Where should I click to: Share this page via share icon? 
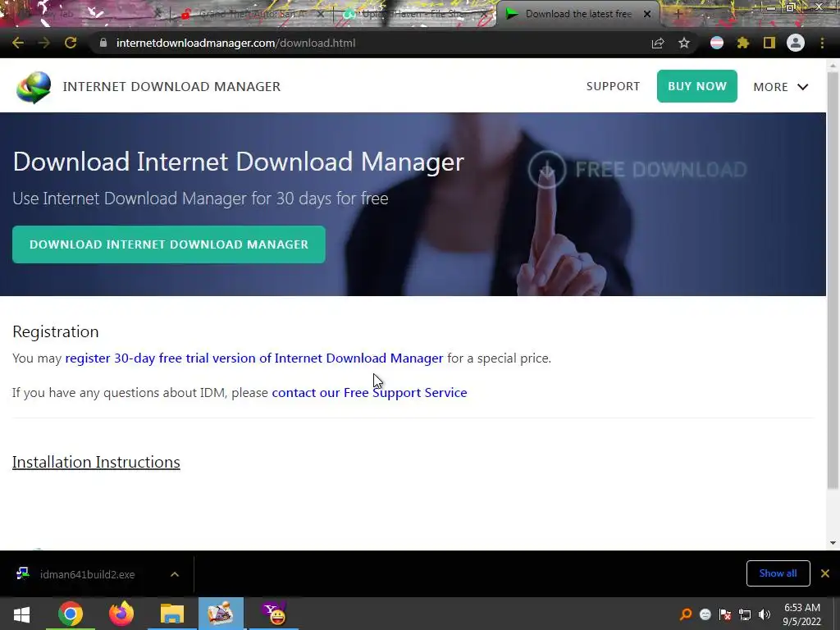tap(658, 43)
